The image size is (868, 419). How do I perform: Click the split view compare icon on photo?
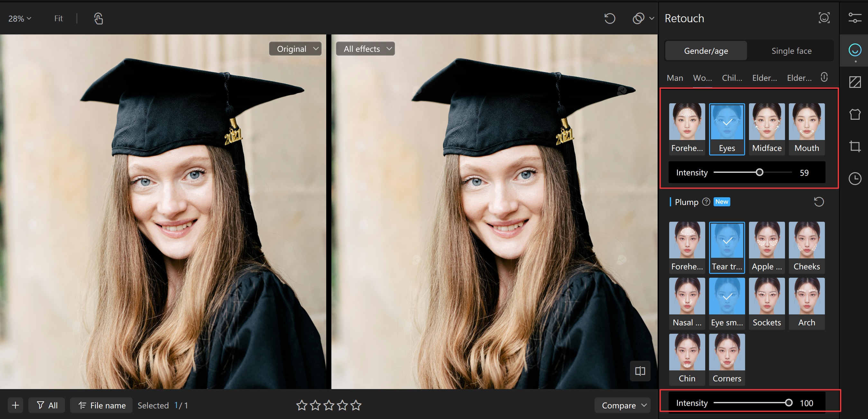tap(640, 371)
